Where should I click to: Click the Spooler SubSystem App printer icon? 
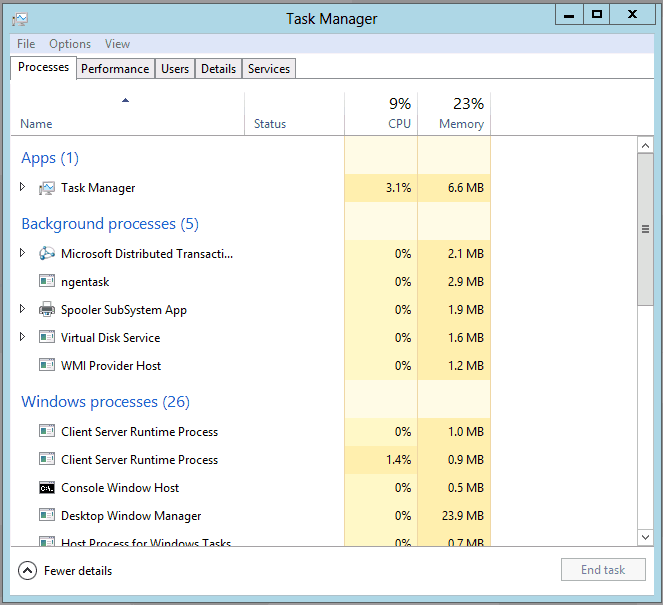47,310
